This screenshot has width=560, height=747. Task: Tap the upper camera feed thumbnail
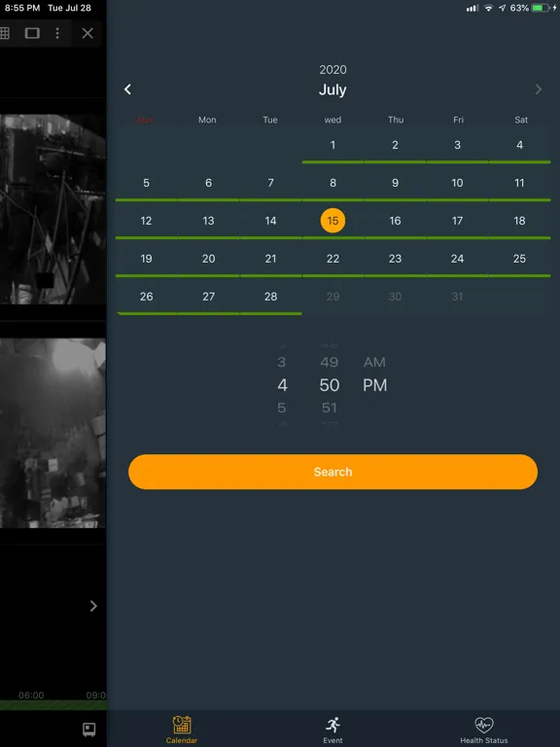click(x=52, y=209)
